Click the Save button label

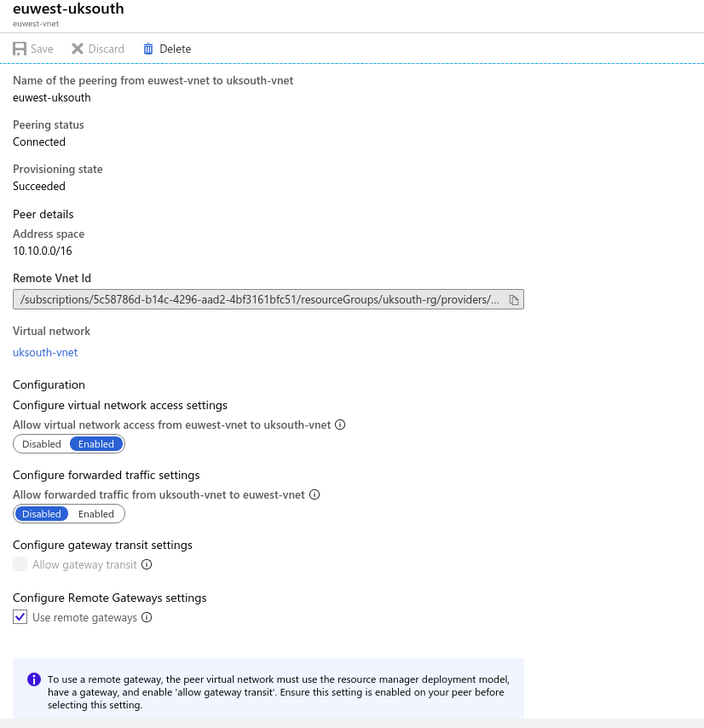pyautogui.click(x=42, y=49)
